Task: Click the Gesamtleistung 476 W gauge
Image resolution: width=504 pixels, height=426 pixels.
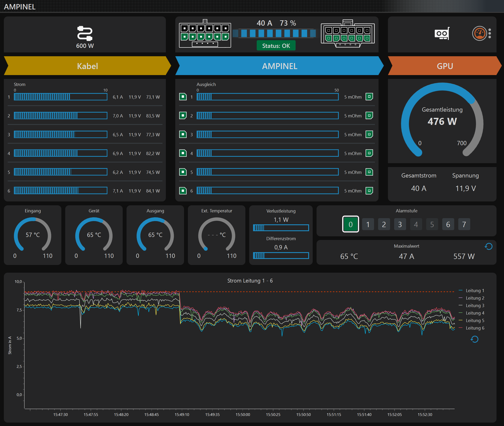Action: tap(442, 120)
